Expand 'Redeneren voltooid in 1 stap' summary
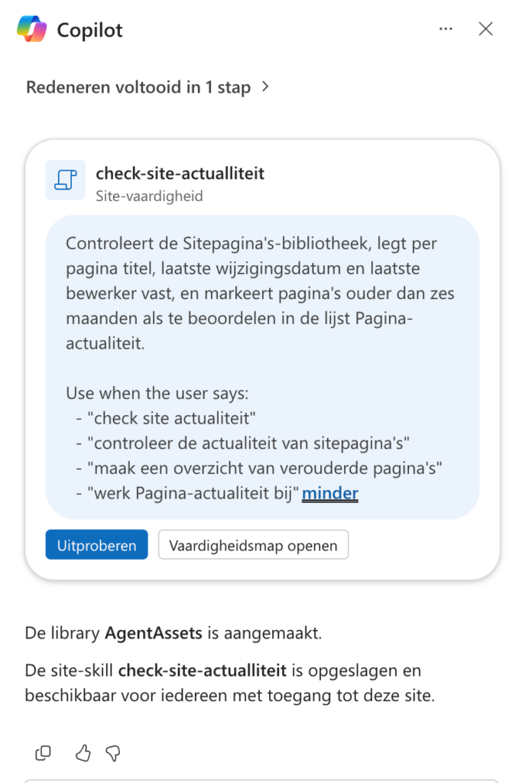 point(138,87)
